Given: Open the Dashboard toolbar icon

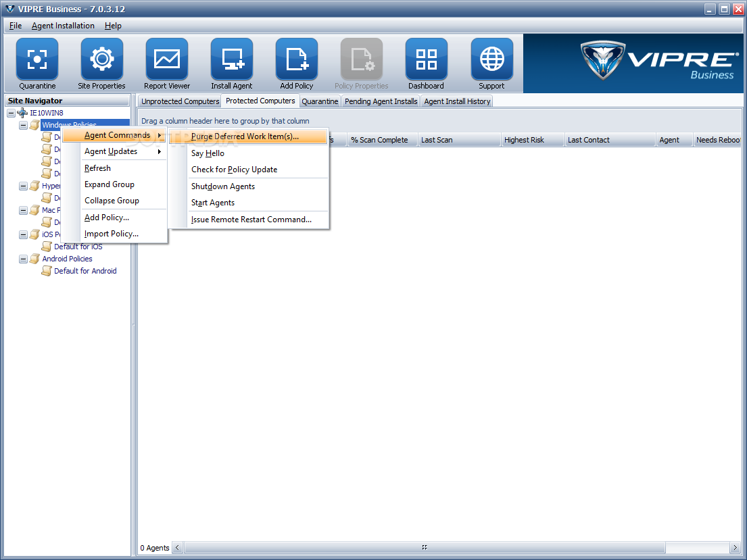Looking at the screenshot, I should pyautogui.click(x=427, y=59).
